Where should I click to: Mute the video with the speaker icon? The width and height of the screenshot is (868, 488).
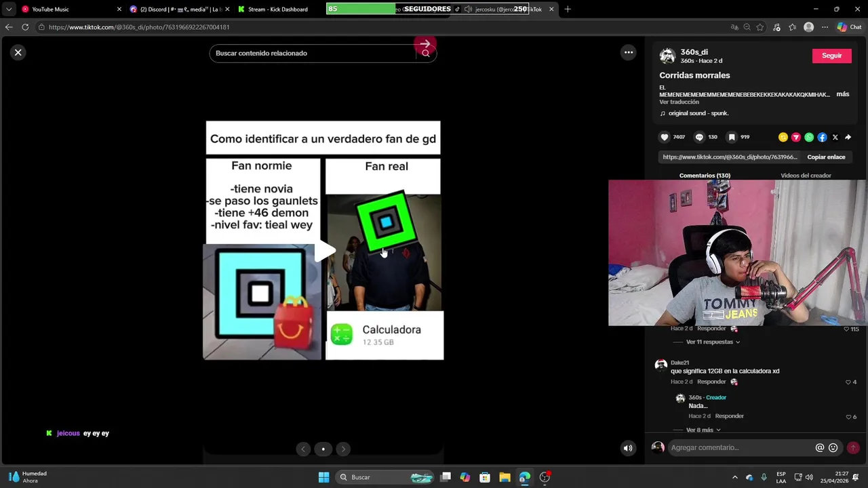coord(628,447)
